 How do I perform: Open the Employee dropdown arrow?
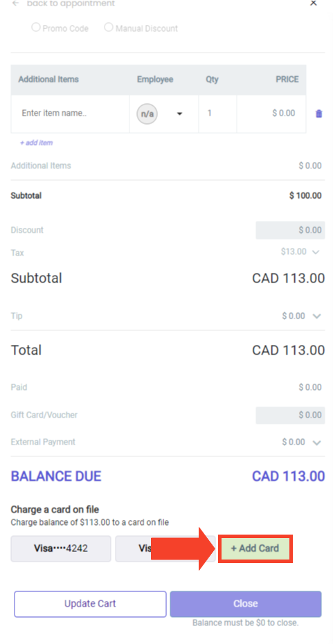pyautogui.click(x=179, y=114)
